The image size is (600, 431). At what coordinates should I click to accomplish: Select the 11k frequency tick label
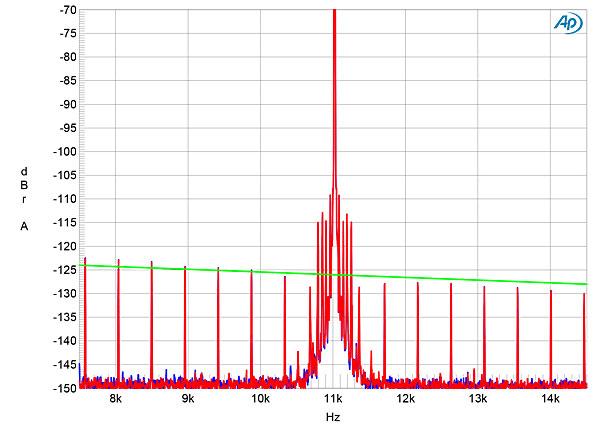point(332,400)
